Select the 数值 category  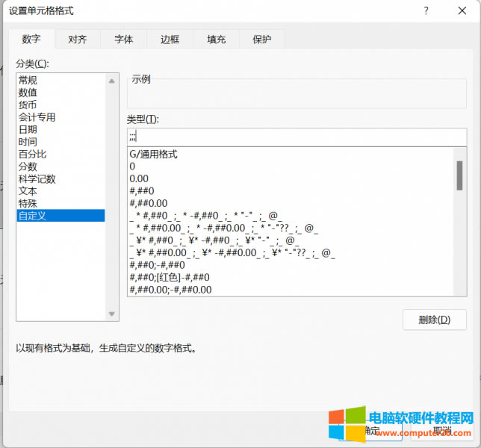click(28, 93)
